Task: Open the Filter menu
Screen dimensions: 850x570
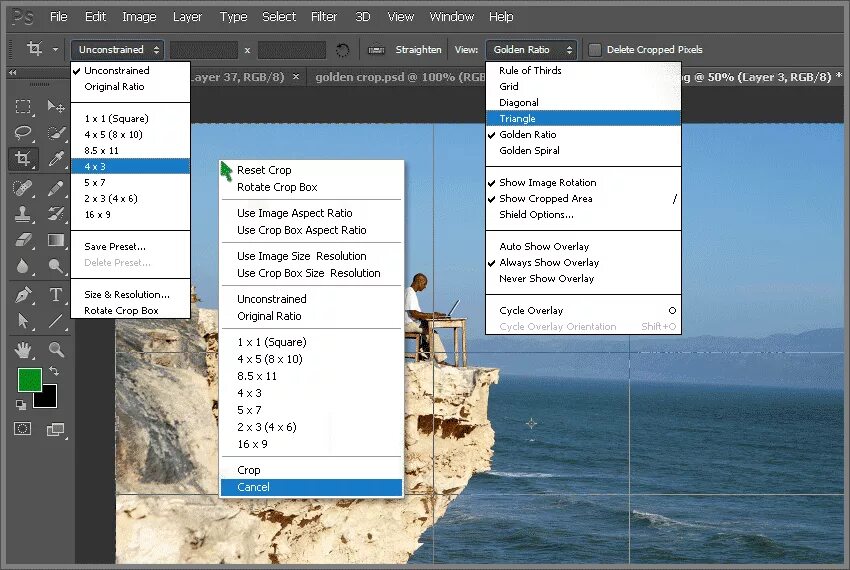Action: point(324,17)
